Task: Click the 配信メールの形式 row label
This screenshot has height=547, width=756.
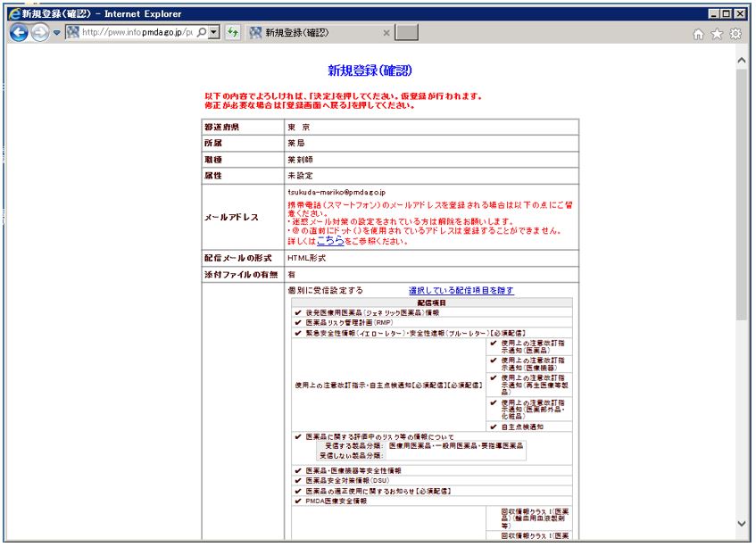Action: (238, 258)
